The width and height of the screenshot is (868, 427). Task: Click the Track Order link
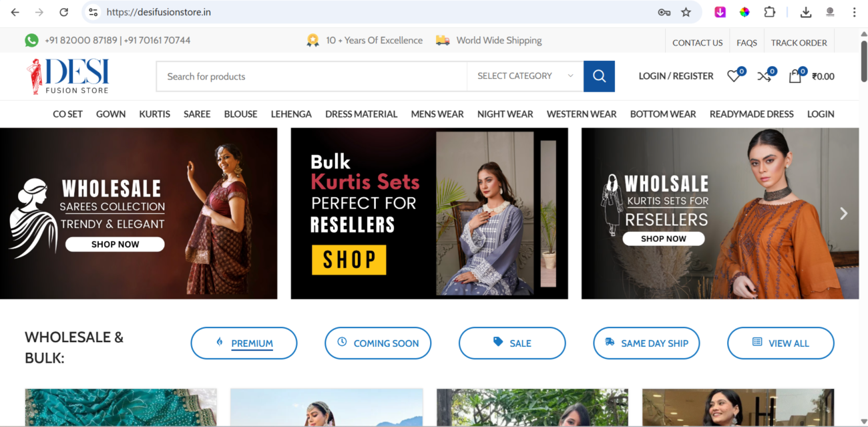(x=799, y=43)
